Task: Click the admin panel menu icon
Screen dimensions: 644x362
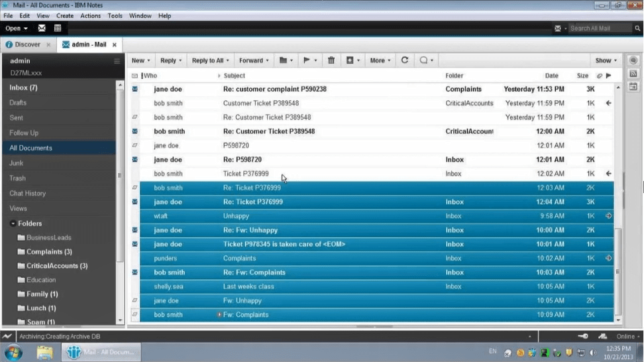Action: coord(117,61)
